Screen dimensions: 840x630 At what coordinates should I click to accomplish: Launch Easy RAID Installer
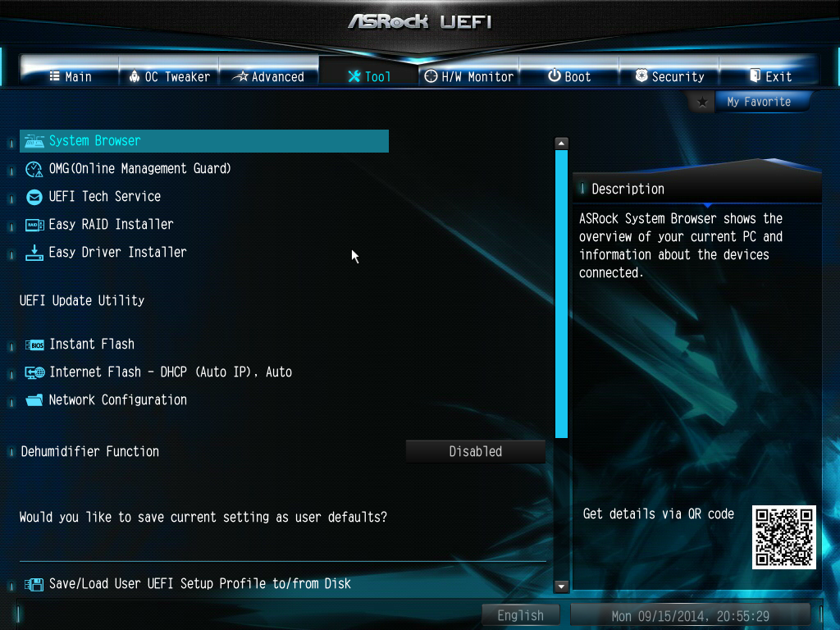click(111, 225)
